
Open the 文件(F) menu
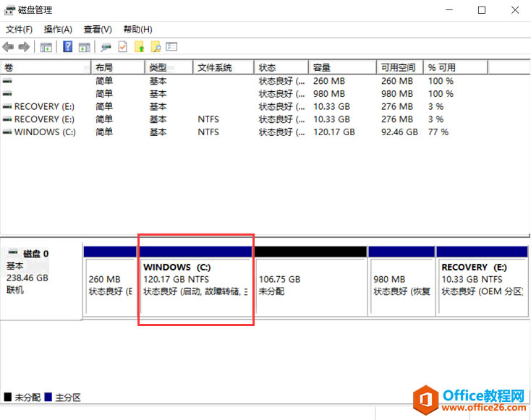[19, 30]
